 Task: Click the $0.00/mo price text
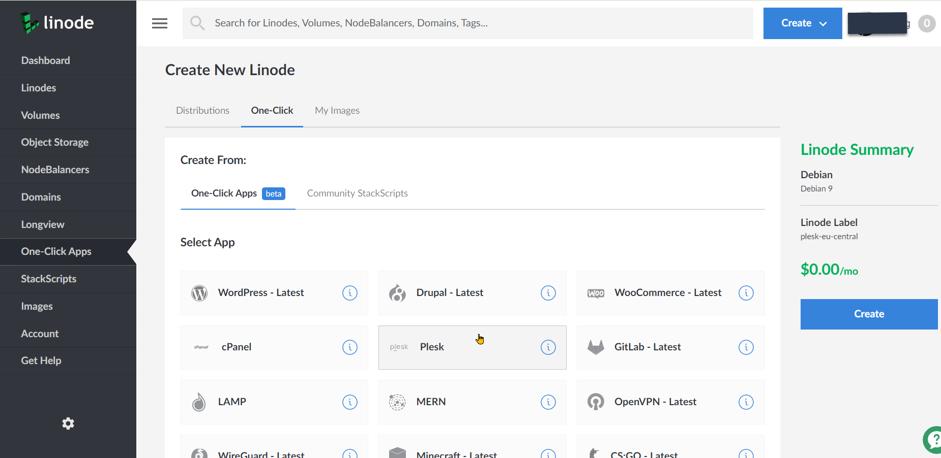[829, 270]
